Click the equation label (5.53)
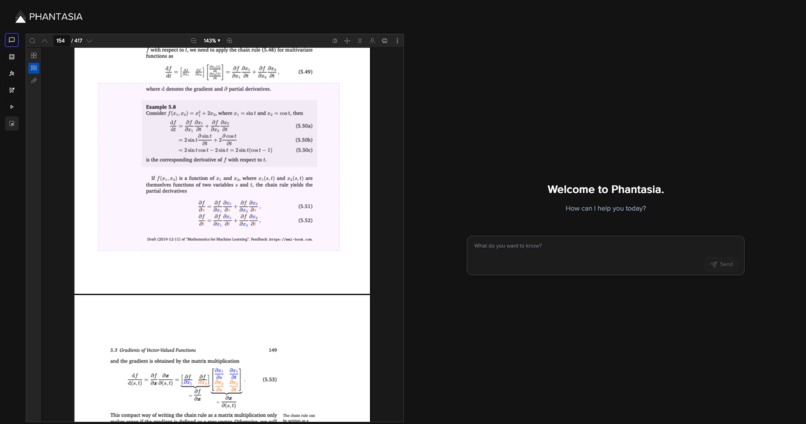Viewport: 806px width, 424px height. click(270, 380)
